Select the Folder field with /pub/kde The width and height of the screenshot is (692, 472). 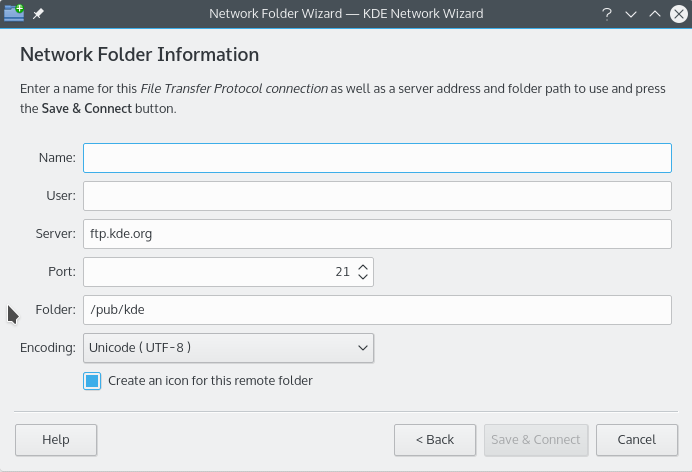[x=376, y=310]
